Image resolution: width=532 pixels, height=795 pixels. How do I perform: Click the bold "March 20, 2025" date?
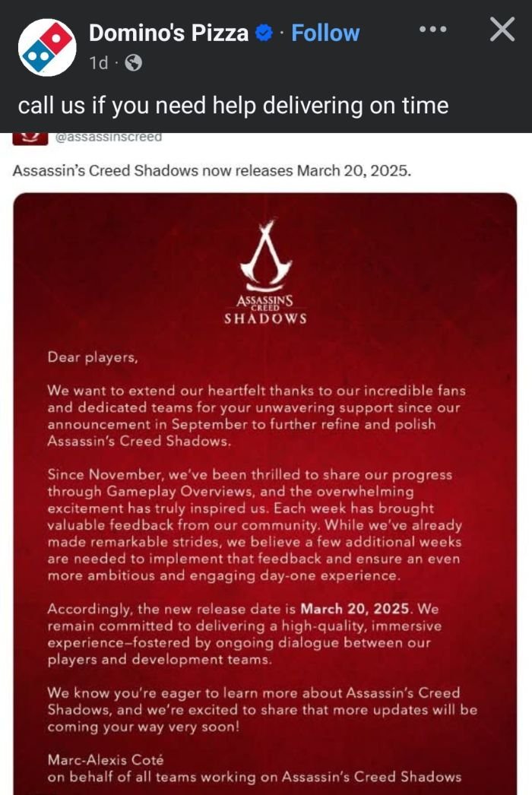coord(353,609)
